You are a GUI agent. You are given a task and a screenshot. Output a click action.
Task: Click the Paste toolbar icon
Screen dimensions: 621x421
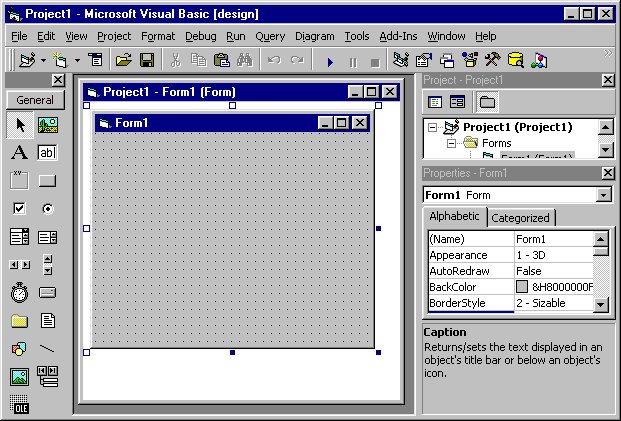[x=222, y=60]
